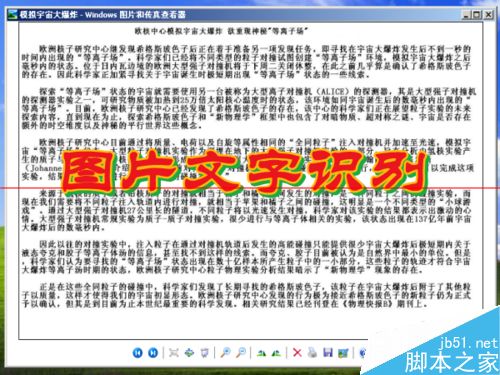Click the window title '模拟宇宙大爆炸'

[x=49, y=15]
